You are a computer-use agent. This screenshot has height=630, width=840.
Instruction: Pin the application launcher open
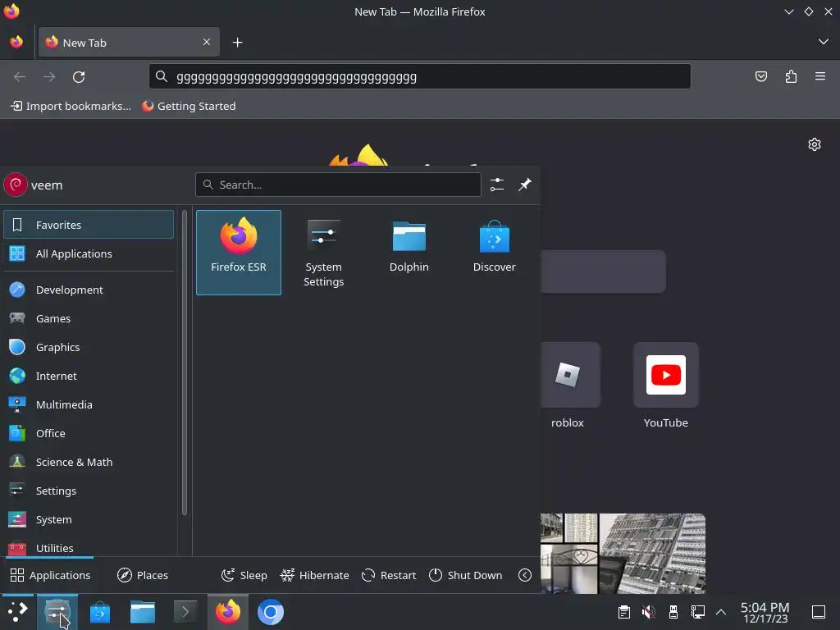pyautogui.click(x=525, y=185)
